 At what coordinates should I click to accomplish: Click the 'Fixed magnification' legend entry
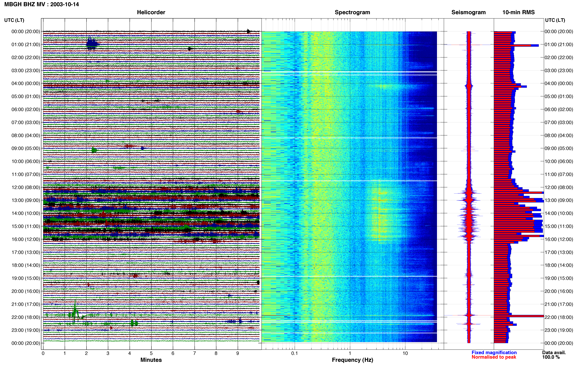pos(494,353)
